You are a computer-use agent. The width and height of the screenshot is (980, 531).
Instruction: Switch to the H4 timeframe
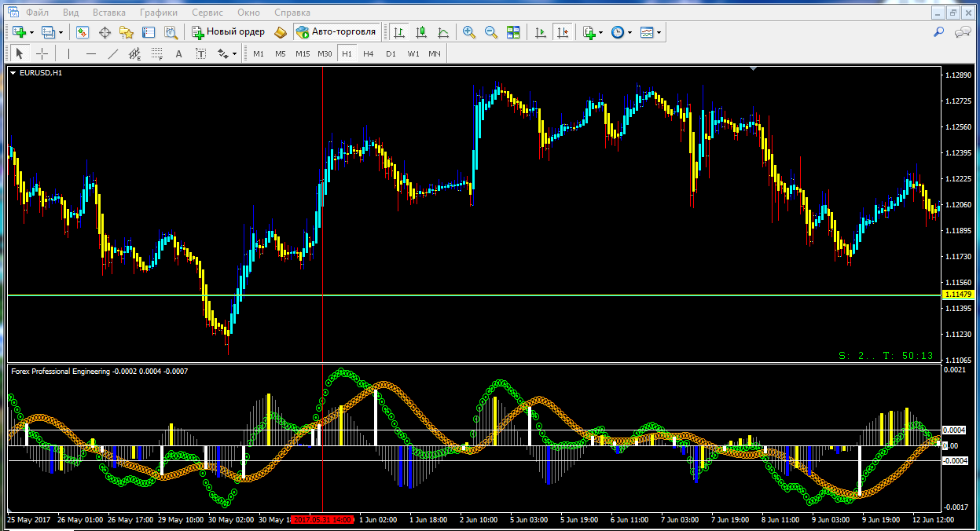(369, 53)
